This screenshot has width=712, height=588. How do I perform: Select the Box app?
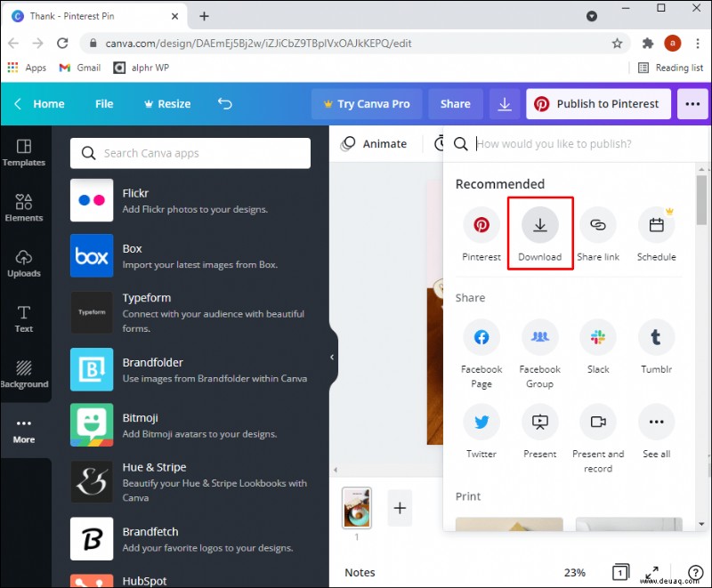[190, 255]
